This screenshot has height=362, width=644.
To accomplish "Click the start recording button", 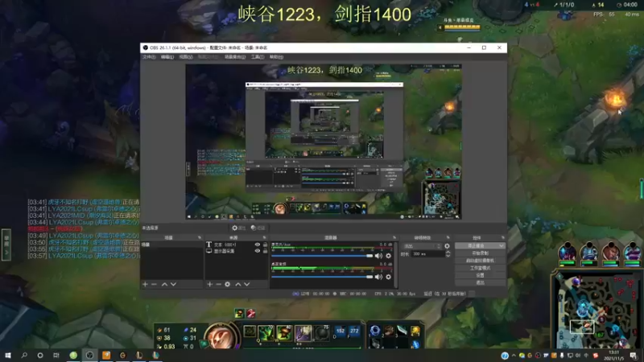I will point(480,253).
